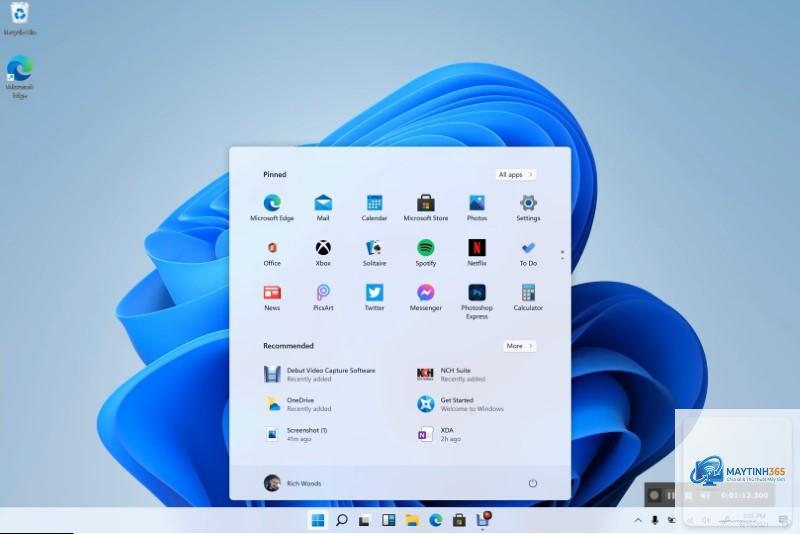Open the Settings gear app
The height and width of the screenshot is (534, 800).
coord(528,208)
